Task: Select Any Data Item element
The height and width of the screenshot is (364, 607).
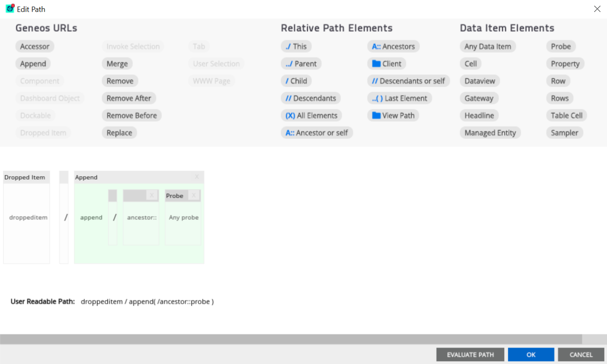Action: [488, 47]
